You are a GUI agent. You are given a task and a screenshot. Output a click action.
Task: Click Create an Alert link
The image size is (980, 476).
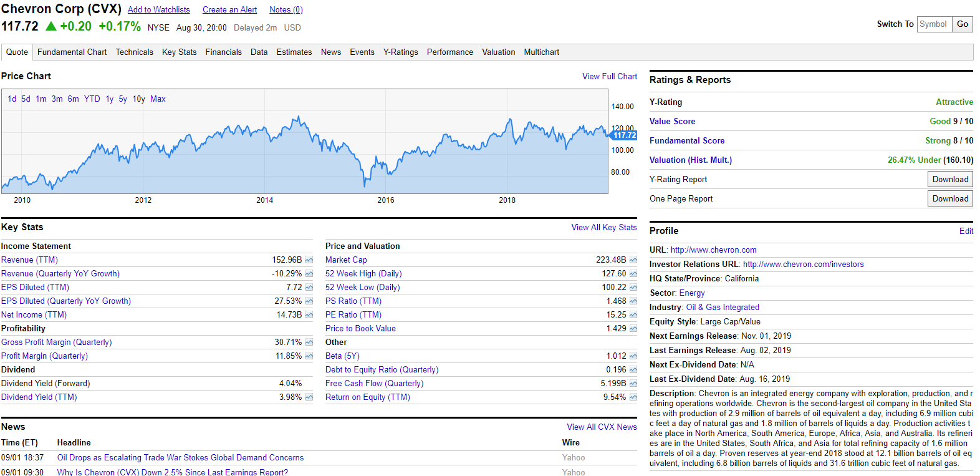pyautogui.click(x=230, y=10)
